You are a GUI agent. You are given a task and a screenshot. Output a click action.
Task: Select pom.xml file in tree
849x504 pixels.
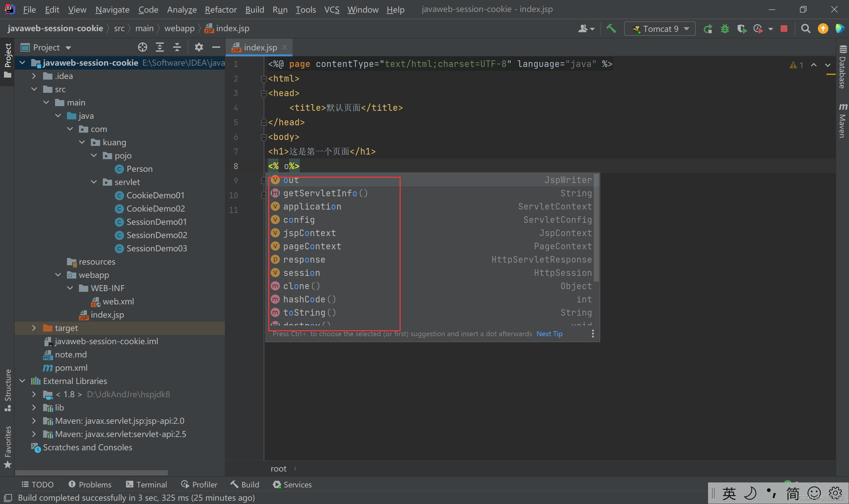[65, 368]
